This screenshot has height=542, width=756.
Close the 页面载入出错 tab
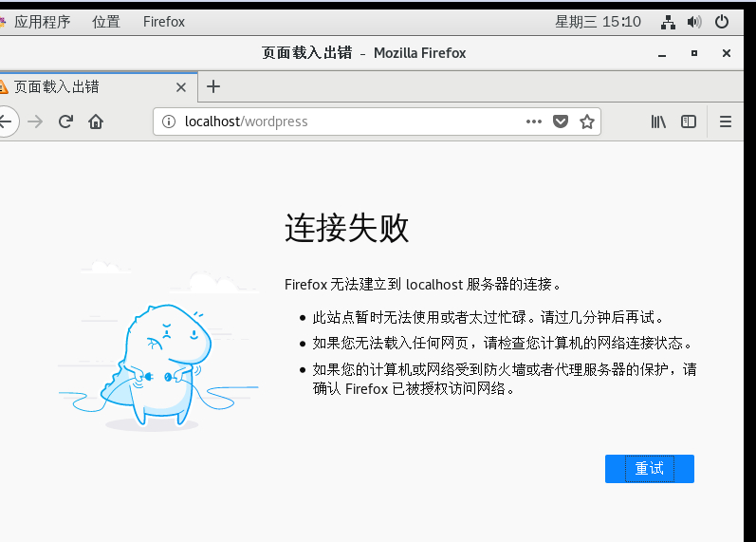181,87
